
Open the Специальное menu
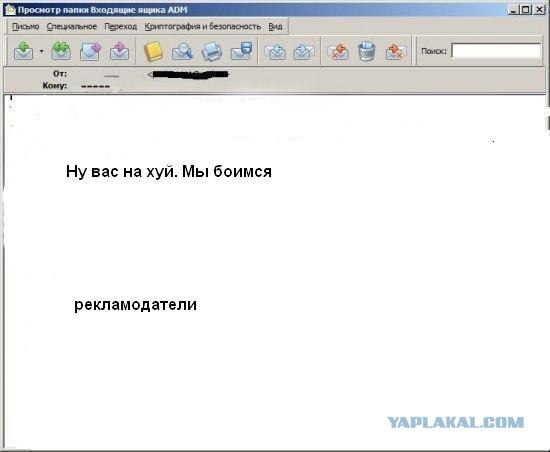pos(72,27)
